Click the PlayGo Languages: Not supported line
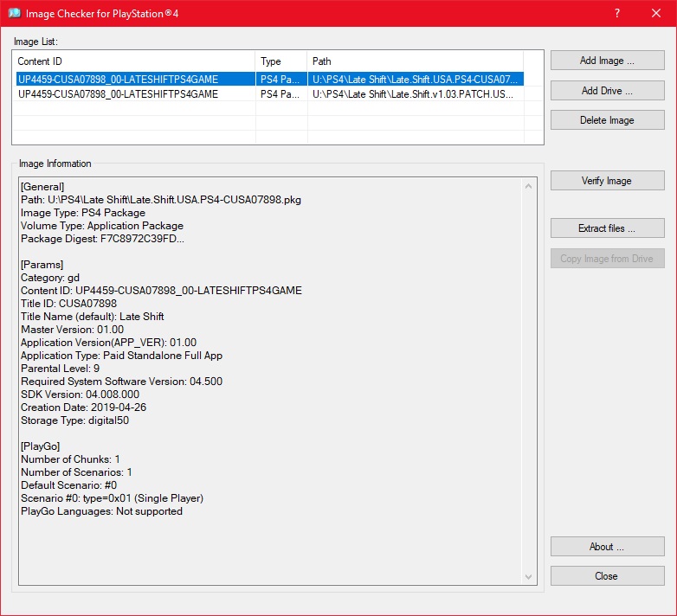677x616 pixels. [x=101, y=511]
